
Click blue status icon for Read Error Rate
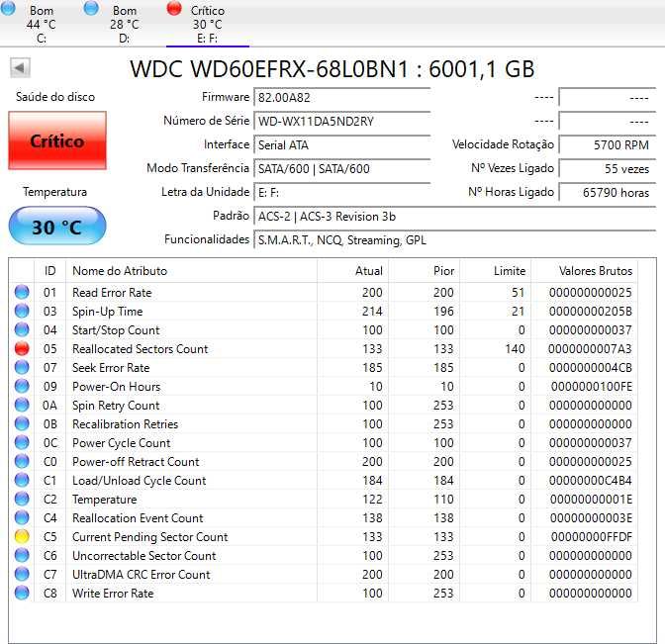tap(22, 292)
